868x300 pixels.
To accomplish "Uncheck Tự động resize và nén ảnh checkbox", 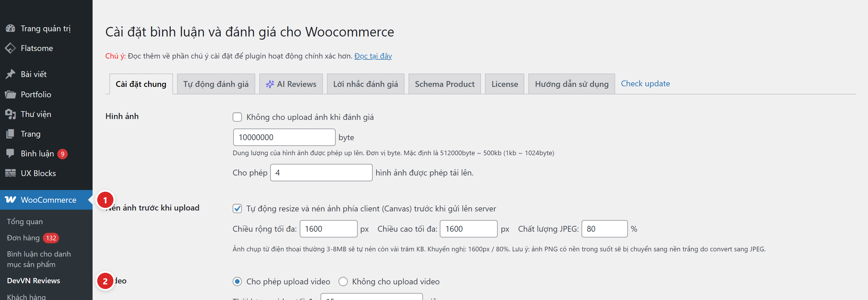I will [x=237, y=209].
